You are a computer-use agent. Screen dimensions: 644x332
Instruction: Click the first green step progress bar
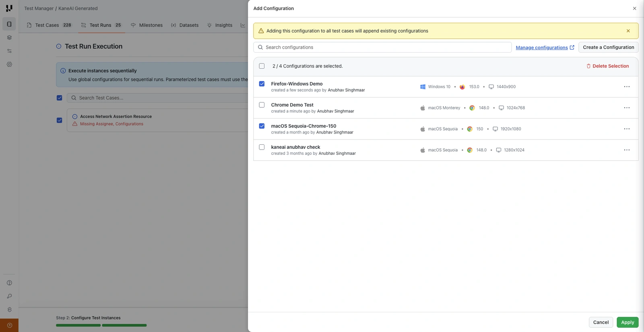point(78,325)
